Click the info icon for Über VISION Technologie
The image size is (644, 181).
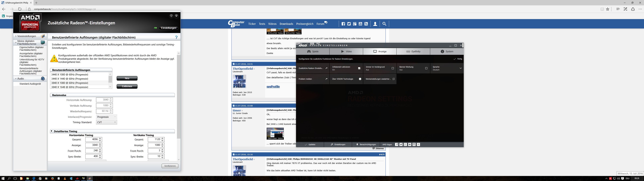360,79
